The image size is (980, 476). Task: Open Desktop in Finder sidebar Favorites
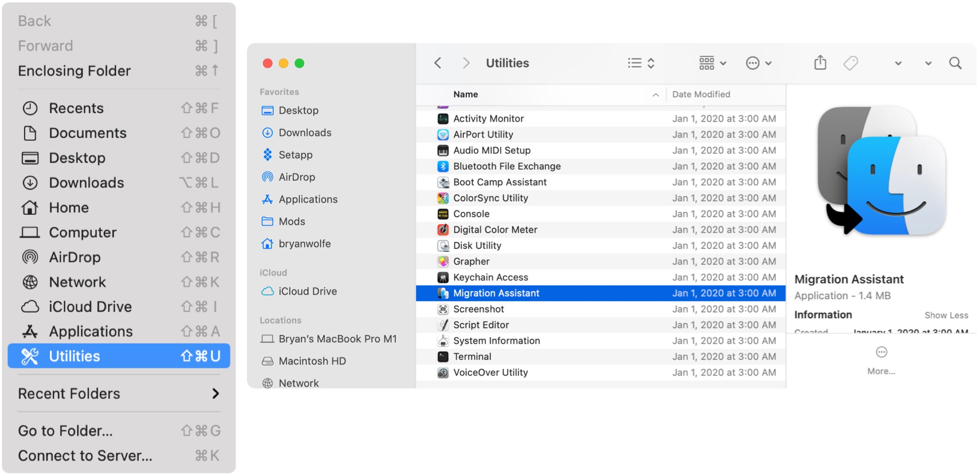298,111
